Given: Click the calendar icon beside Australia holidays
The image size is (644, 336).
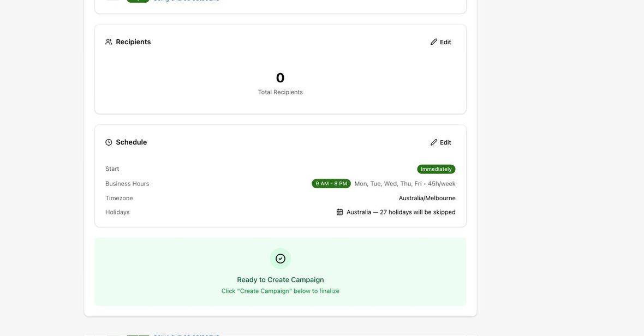Looking at the screenshot, I should (339, 212).
